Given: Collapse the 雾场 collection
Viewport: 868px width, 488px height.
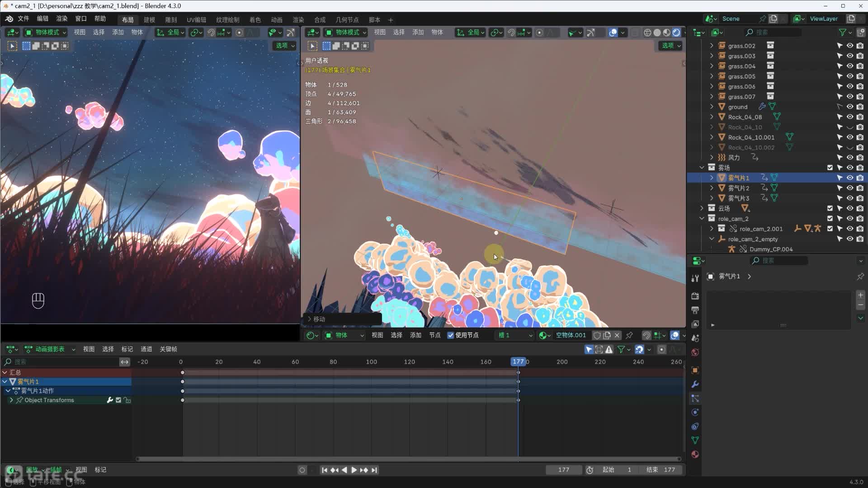Looking at the screenshot, I should 702,168.
